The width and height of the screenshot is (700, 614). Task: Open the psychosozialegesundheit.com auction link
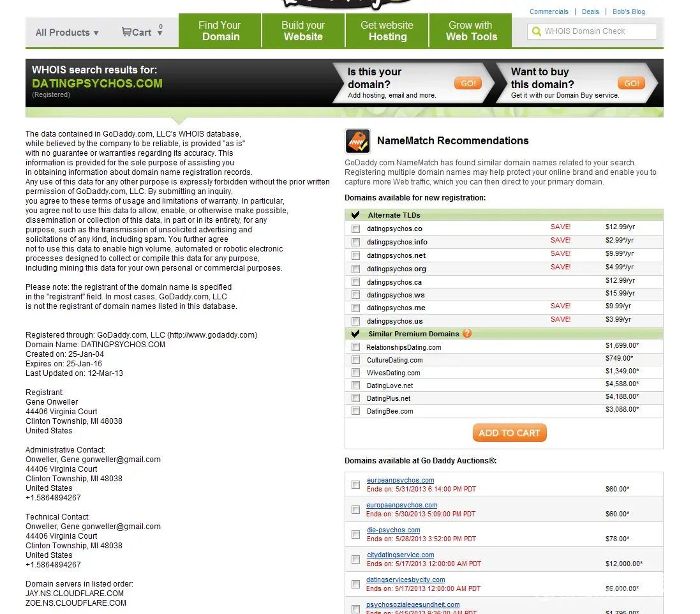click(x=413, y=604)
